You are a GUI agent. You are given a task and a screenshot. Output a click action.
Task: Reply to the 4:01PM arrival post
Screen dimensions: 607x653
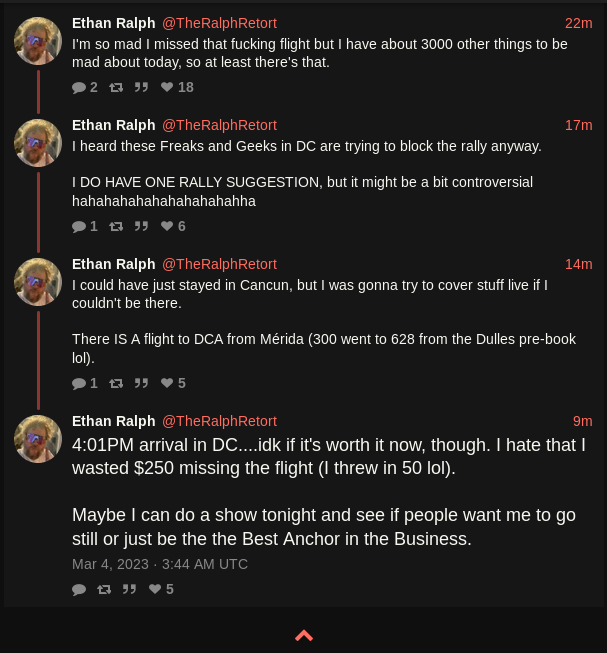click(79, 590)
